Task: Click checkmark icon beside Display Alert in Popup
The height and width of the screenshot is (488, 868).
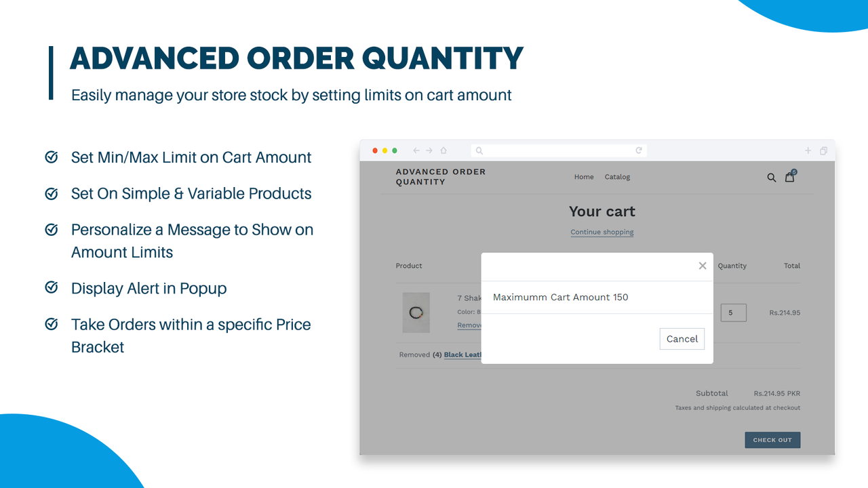Action: [x=52, y=287]
